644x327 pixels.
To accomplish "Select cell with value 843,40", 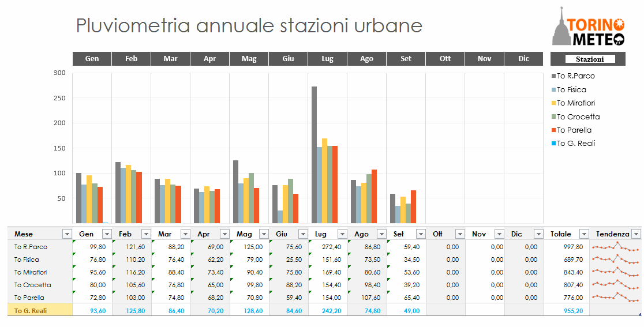I will [x=567, y=272].
